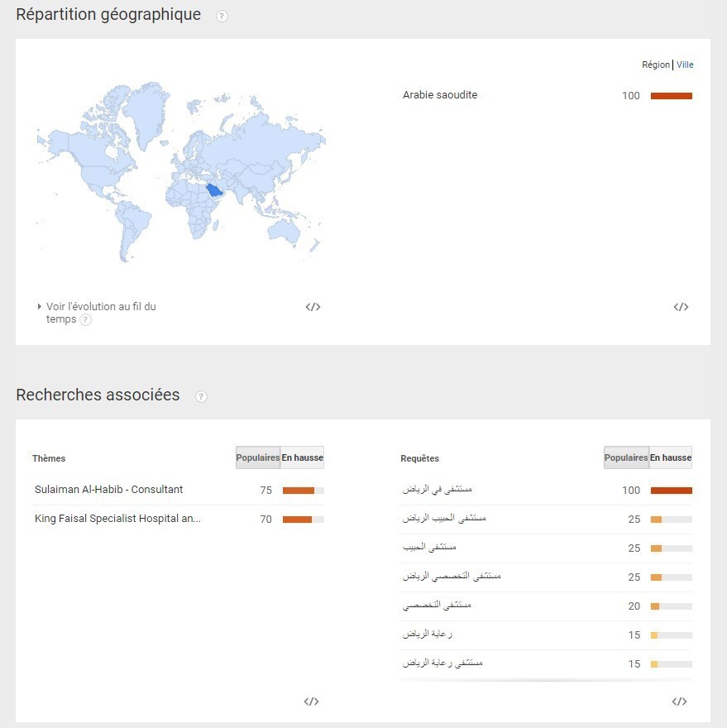Click the 100 bar for Arabie saoudite
The image size is (727, 728).
671,96
